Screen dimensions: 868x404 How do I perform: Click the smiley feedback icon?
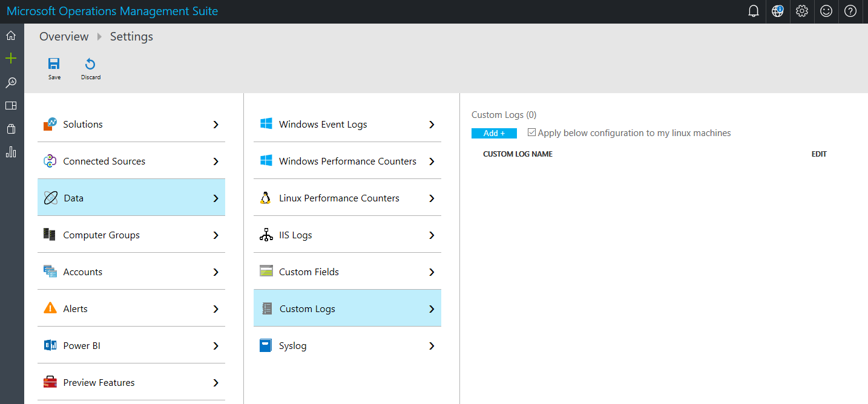click(826, 11)
